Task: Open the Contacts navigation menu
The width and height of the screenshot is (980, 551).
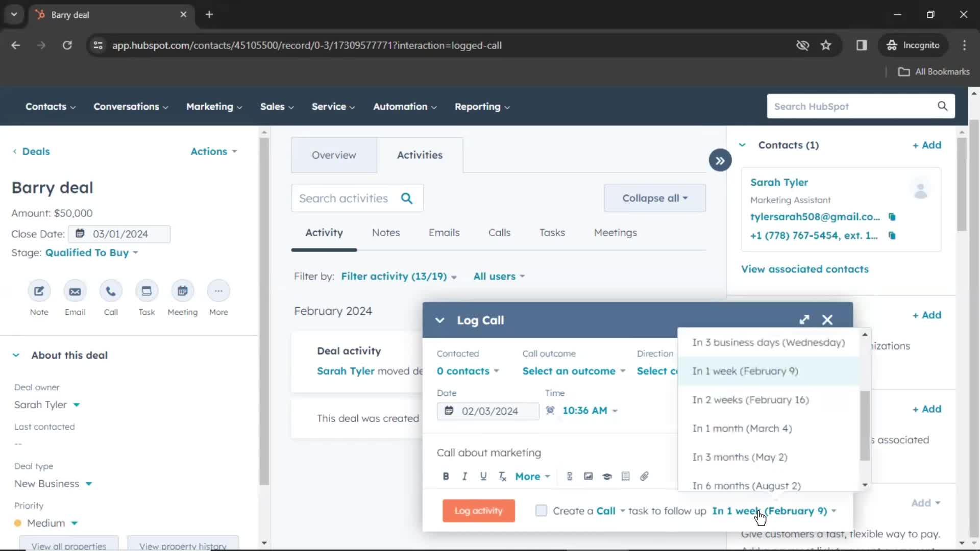Action: tap(51, 106)
